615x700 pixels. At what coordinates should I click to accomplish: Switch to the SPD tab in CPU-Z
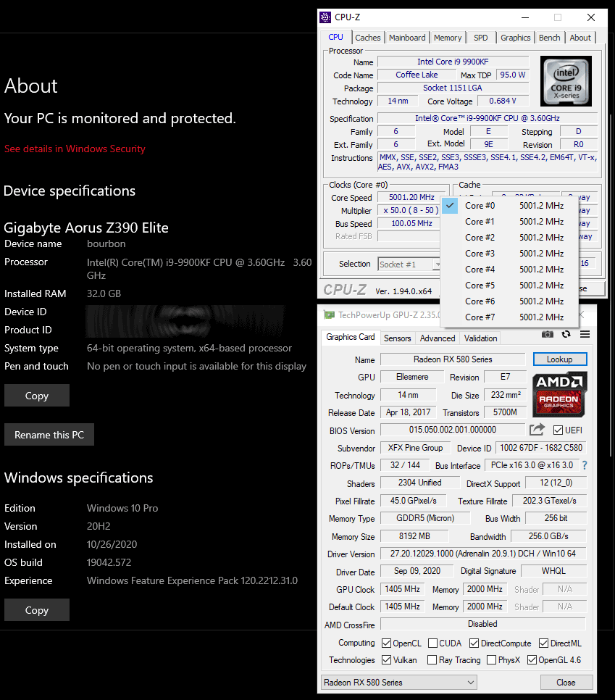click(481, 38)
